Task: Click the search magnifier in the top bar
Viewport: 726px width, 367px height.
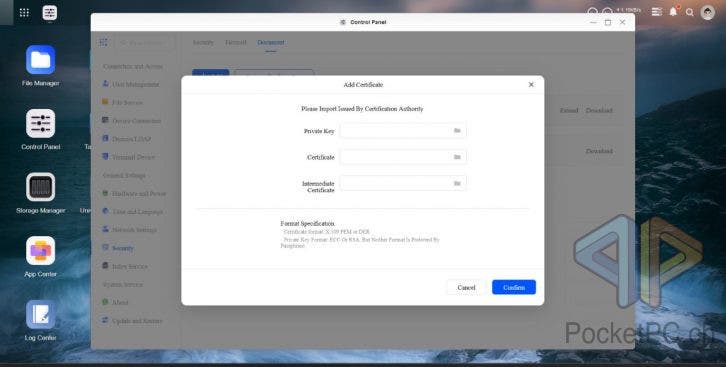Action: pos(690,12)
